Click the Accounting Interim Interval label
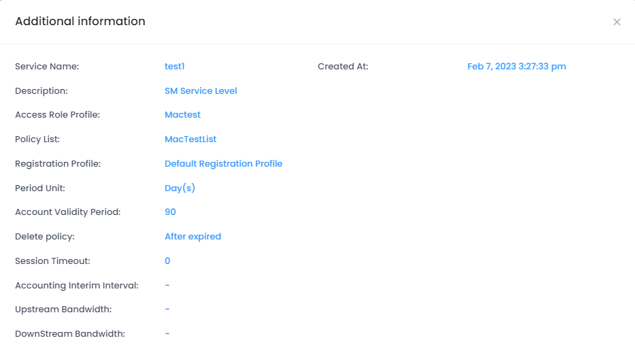Viewport: 635px width, 364px height. (77, 286)
